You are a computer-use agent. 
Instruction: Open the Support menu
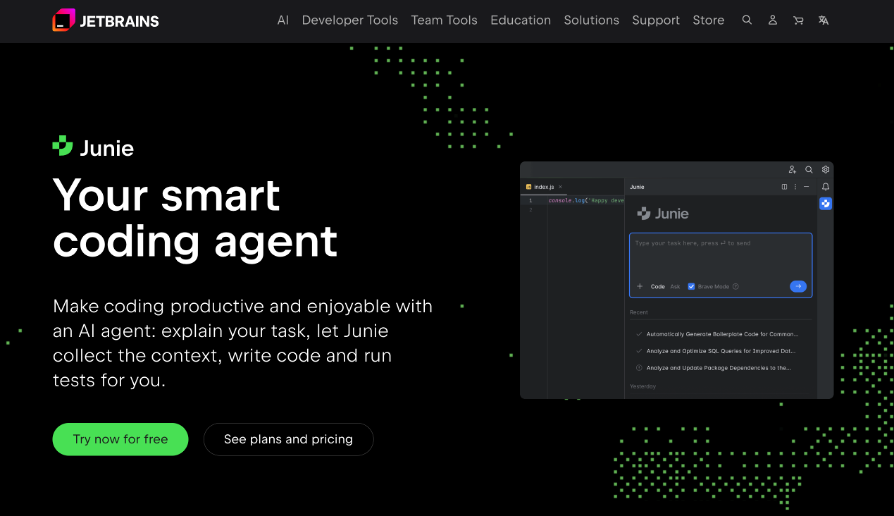coord(656,20)
